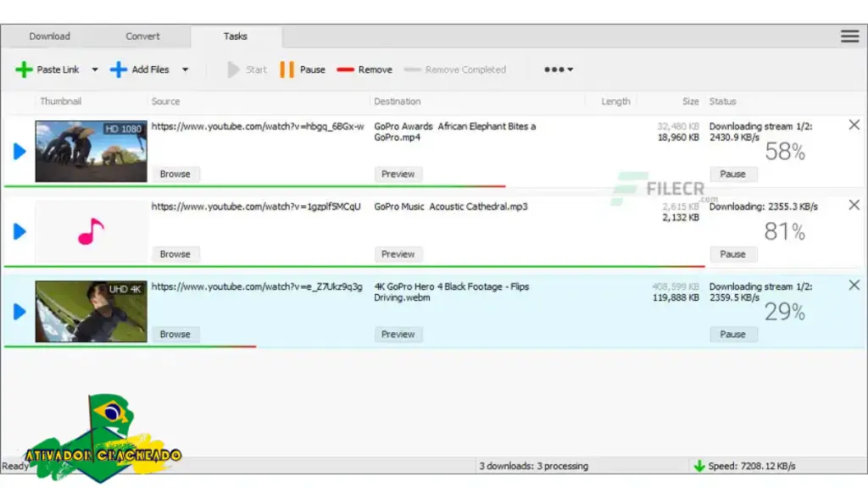
Task: Click the Source column header
Action: point(165,102)
